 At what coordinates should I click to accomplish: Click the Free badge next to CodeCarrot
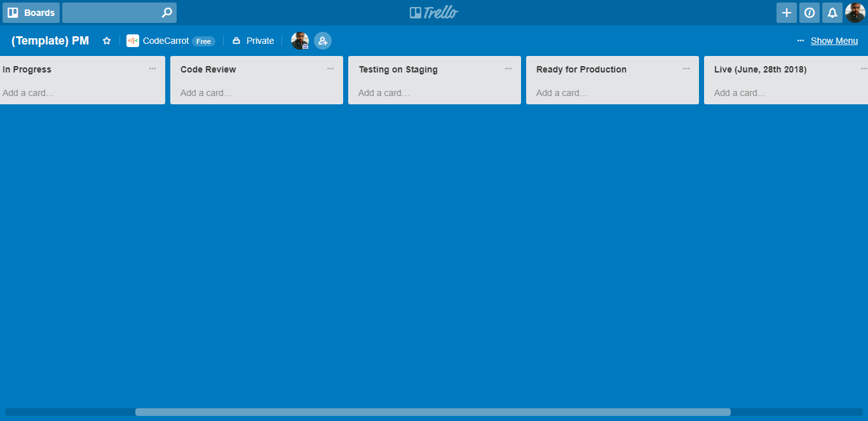pos(203,41)
